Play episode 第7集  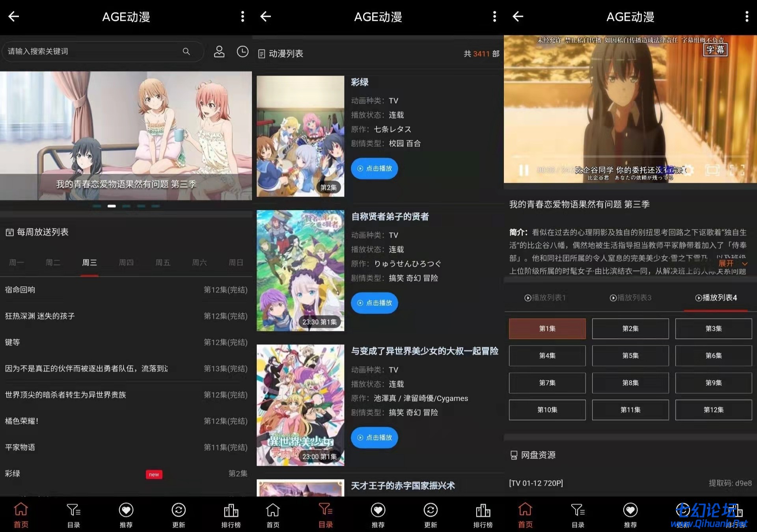[x=547, y=383]
